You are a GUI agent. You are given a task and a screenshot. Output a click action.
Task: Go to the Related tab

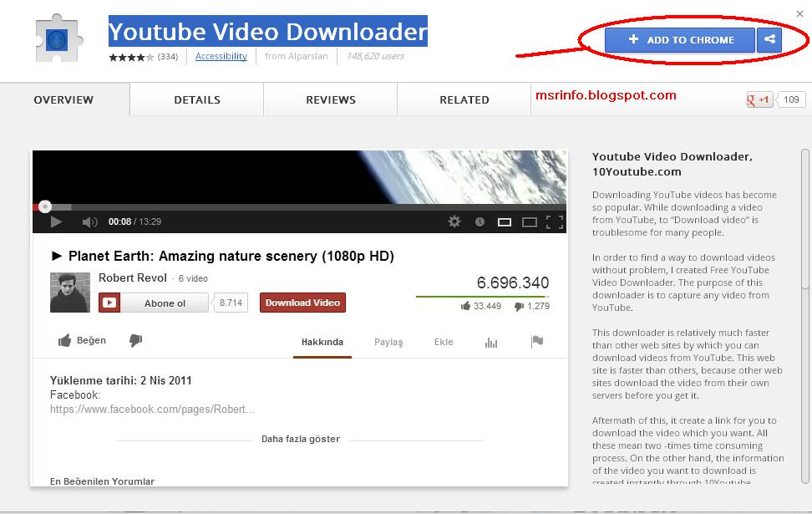point(464,99)
